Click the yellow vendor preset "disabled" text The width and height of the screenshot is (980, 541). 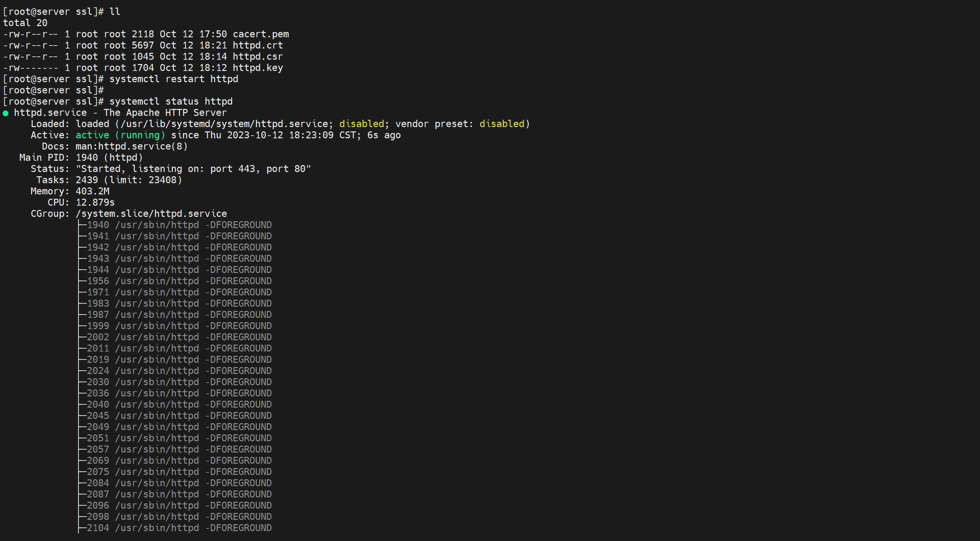(x=502, y=124)
